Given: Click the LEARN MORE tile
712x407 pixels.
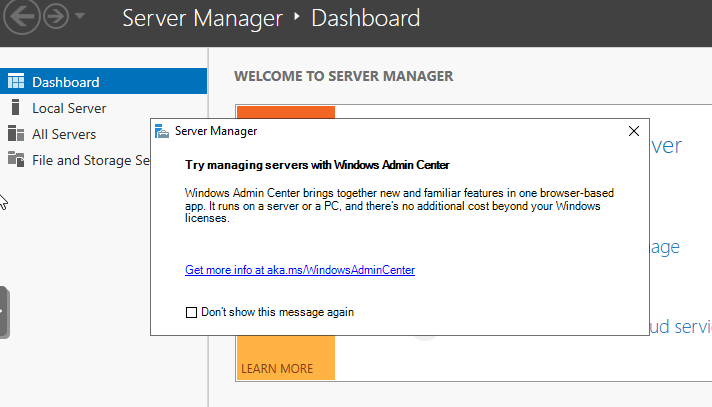Looking at the screenshot, I should [x=286, y=357].
